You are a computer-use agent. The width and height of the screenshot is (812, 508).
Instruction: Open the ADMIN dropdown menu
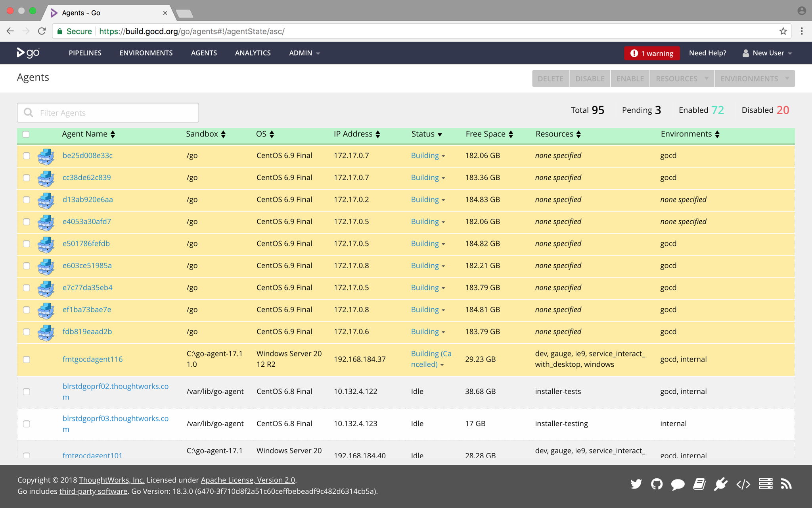point(304,53)
